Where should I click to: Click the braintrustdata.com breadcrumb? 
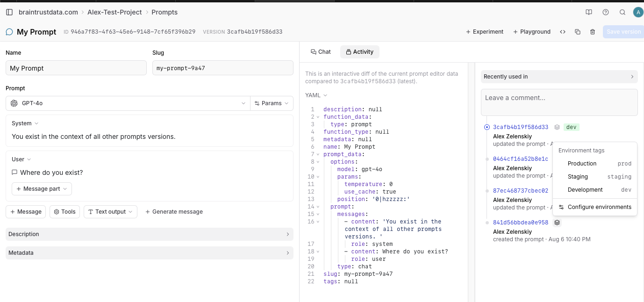(x=48, y=12)
